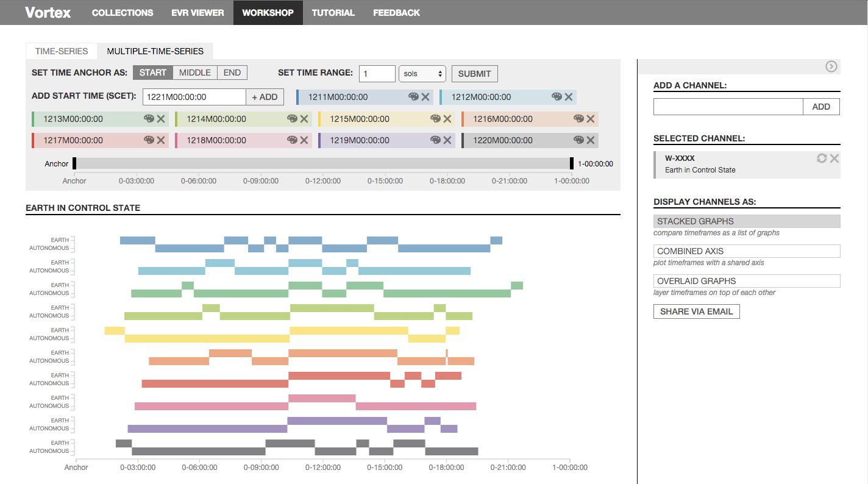Open color palette for 1215M00:00:00
Screen dimensions: 868x484
coord(435,119)
